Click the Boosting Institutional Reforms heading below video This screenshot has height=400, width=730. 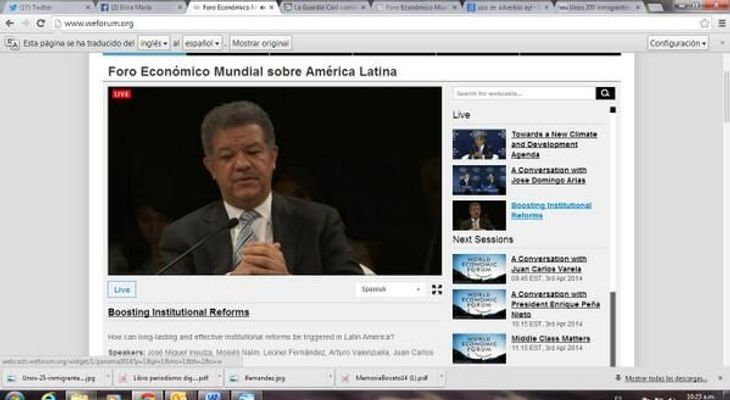point(178,312)
